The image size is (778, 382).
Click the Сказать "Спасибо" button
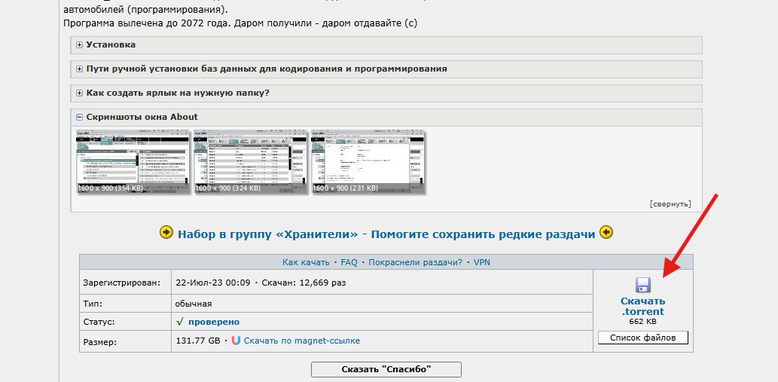click(386, 370)
